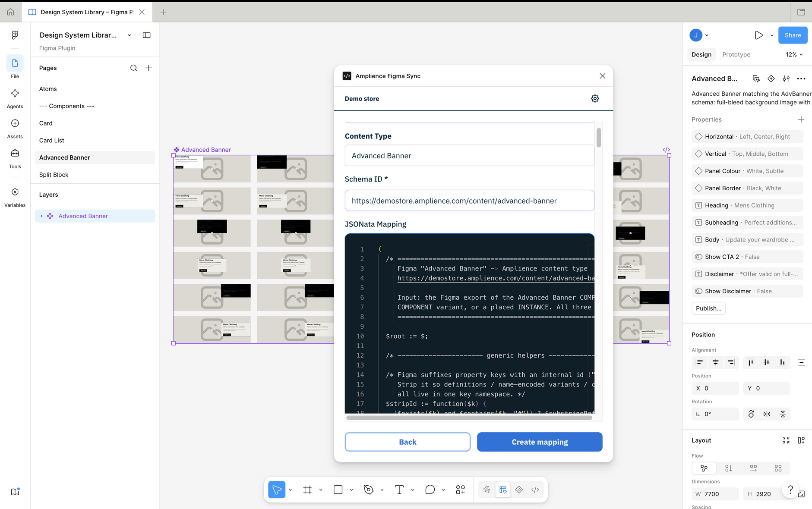Click the Create mapping button

click(540, 442)
